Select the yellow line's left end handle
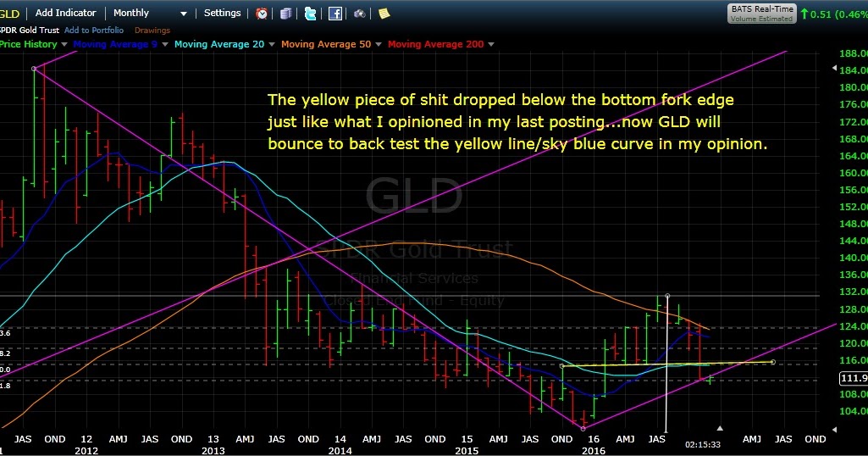Viewport: 868px width, 456px height. [x=562, y=366]
